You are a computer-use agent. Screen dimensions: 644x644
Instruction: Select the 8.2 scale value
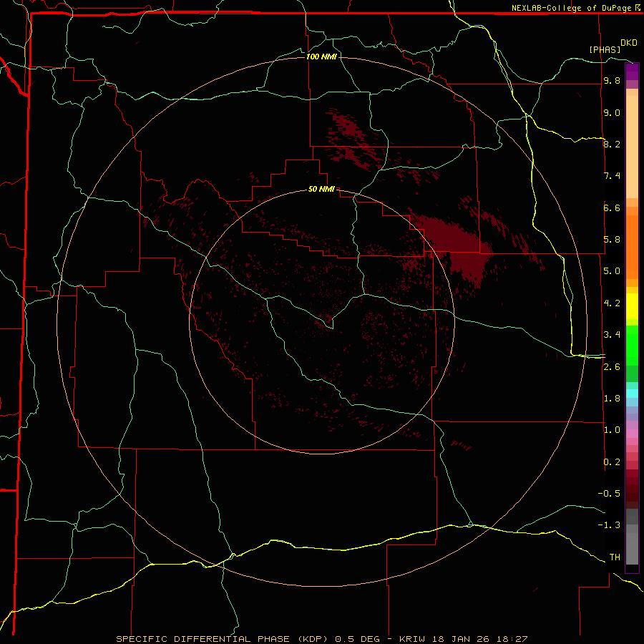(612, 144)
